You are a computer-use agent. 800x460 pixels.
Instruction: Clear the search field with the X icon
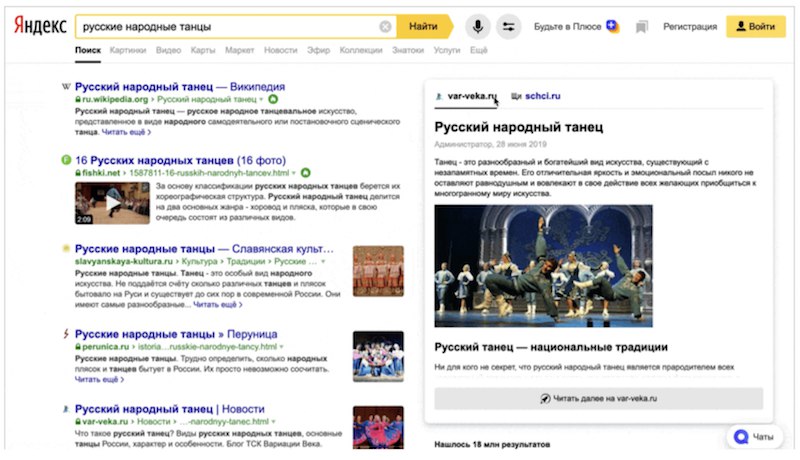click(x=385, y=27)
